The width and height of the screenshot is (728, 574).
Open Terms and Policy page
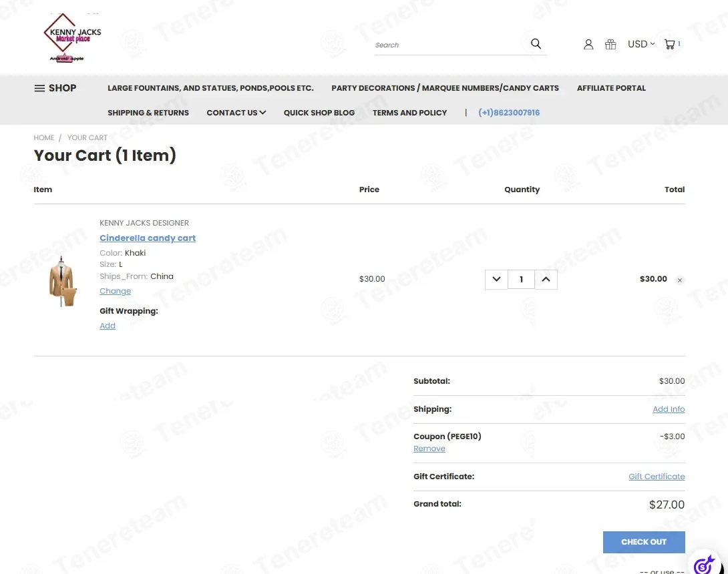tap(409, 113)
